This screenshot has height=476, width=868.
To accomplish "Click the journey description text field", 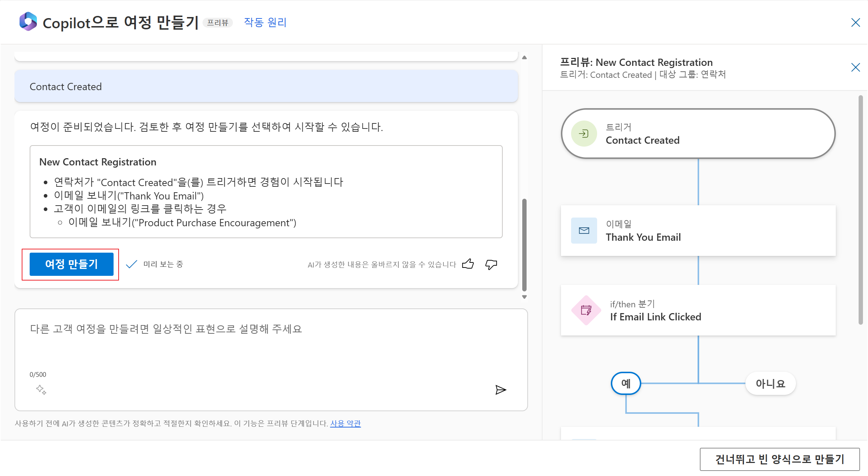I will [x=253, y=344].
